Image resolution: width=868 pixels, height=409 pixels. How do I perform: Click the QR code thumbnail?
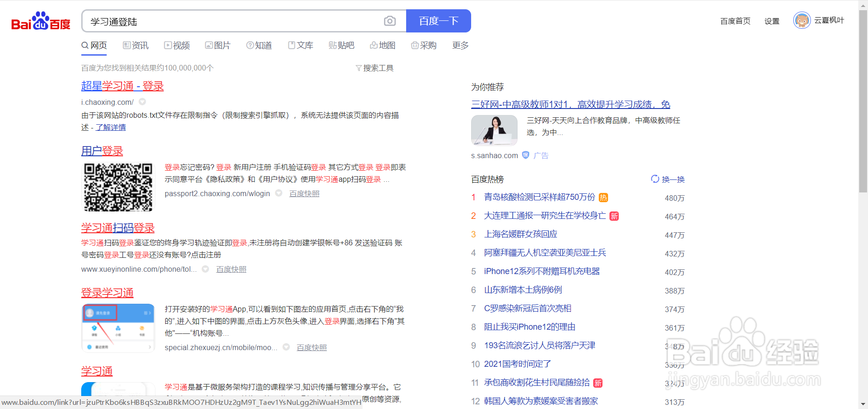coord(118,187)
